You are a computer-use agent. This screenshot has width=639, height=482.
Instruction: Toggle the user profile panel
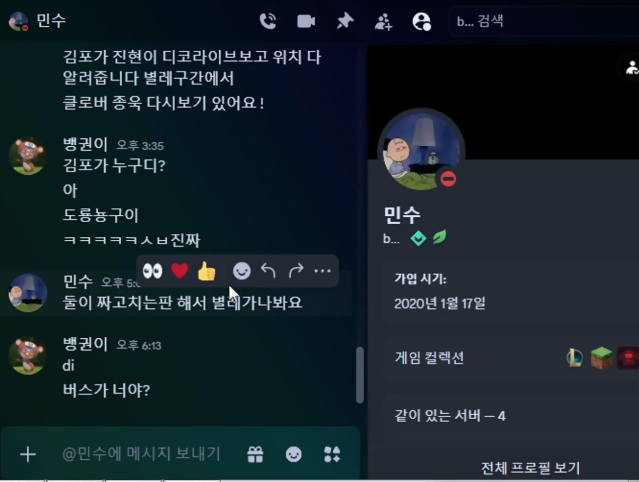[422, 21]
